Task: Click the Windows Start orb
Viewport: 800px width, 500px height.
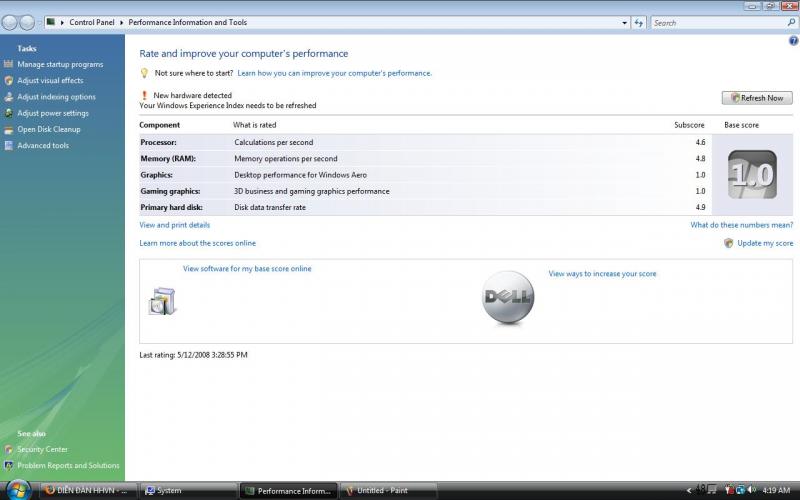Action: 18,489
